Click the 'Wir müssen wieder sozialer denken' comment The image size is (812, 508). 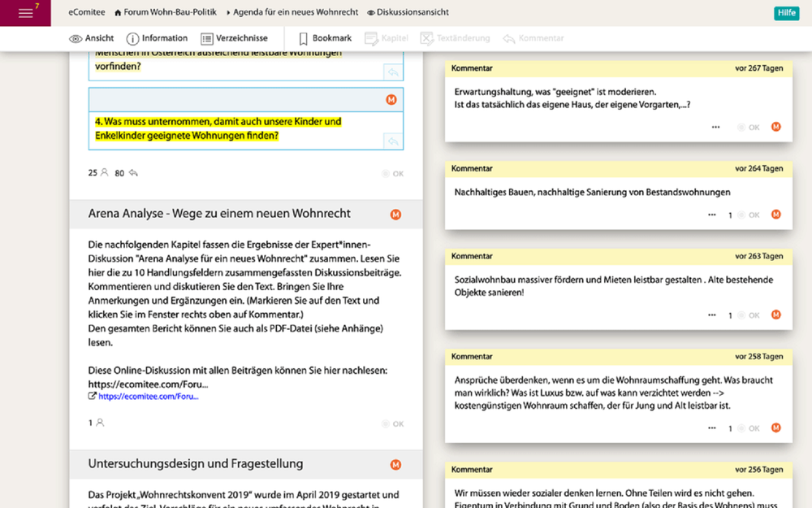[616, 499]
